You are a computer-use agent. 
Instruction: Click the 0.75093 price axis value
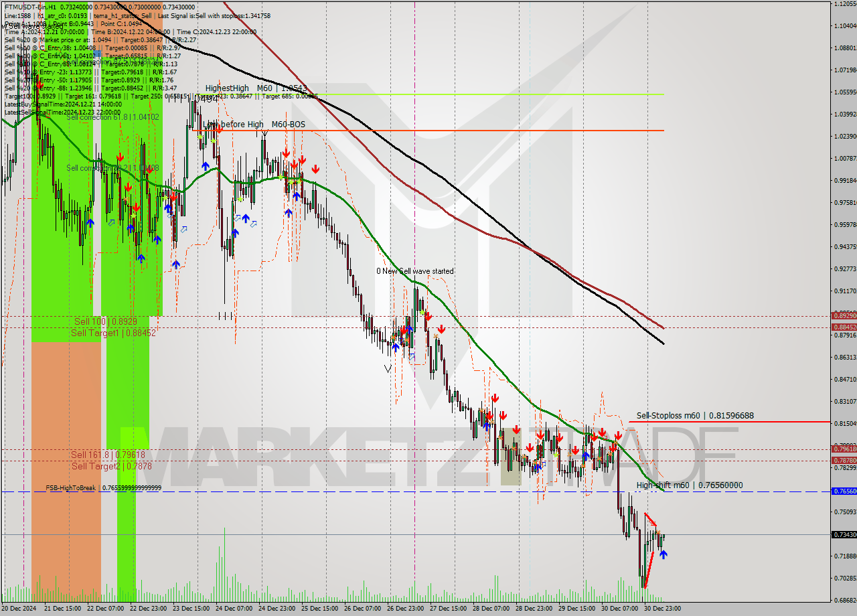pyautogui.click(x=845, y=512)
